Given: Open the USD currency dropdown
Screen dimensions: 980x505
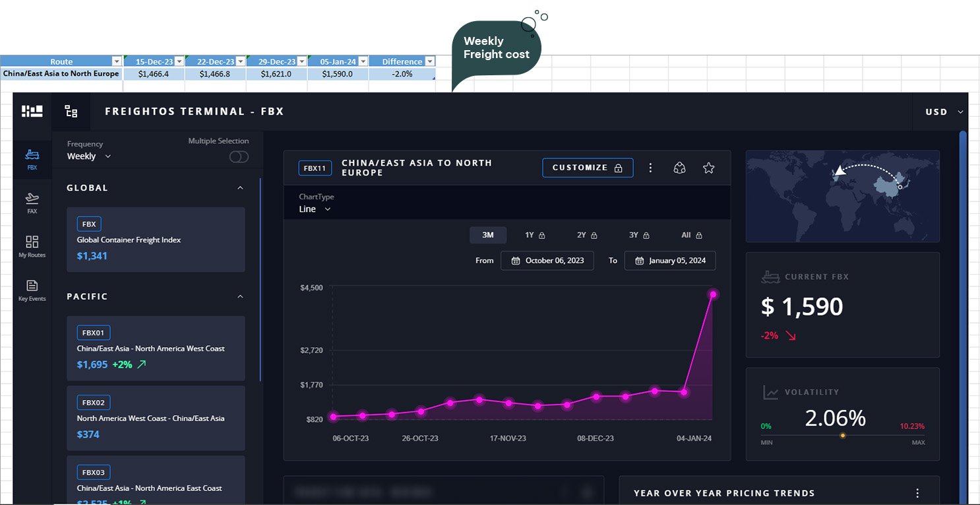Looking at the screenshot, I should (944, 112).
